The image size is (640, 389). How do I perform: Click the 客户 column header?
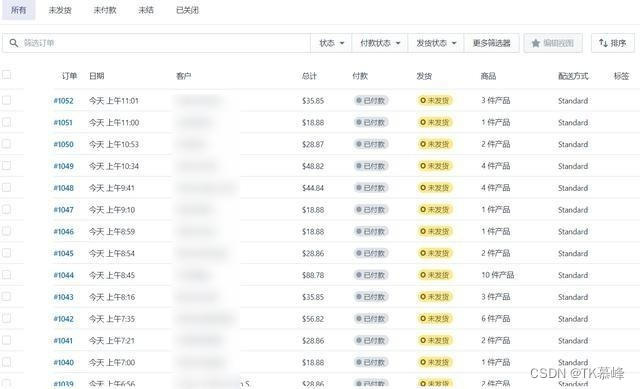click(184, 76)
